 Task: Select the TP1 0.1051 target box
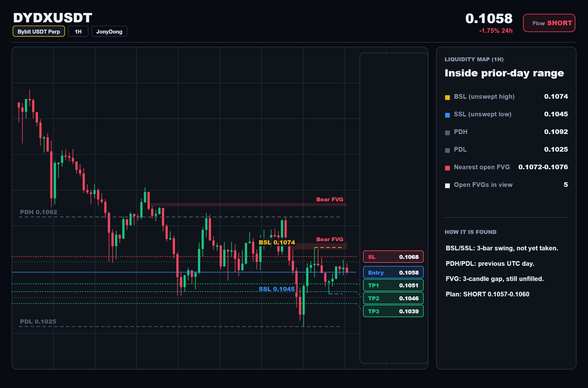(393, 285)
